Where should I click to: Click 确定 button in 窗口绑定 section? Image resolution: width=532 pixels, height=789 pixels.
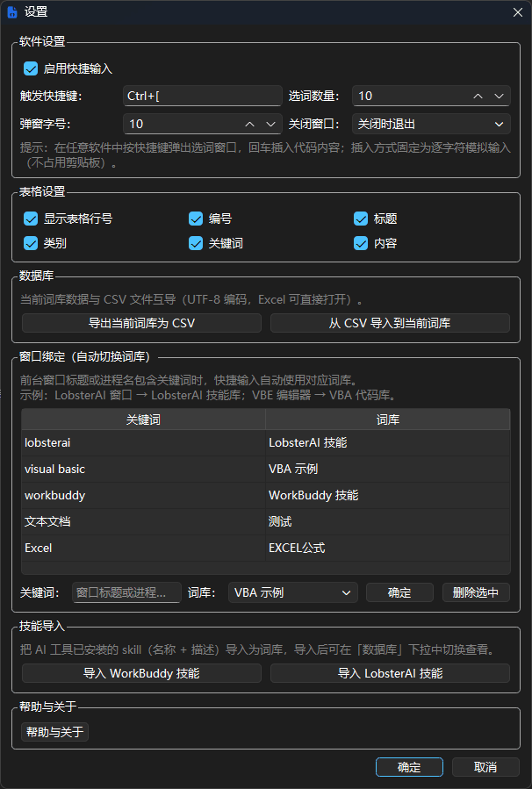click(399, 592)
